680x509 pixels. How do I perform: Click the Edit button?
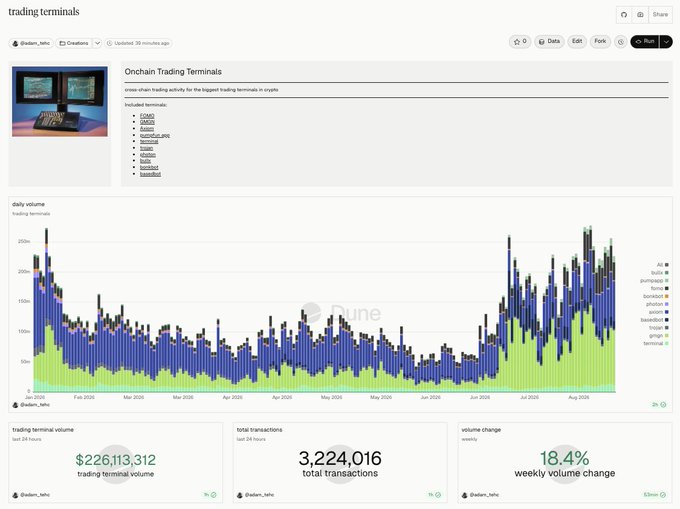(x=577, y=41)
